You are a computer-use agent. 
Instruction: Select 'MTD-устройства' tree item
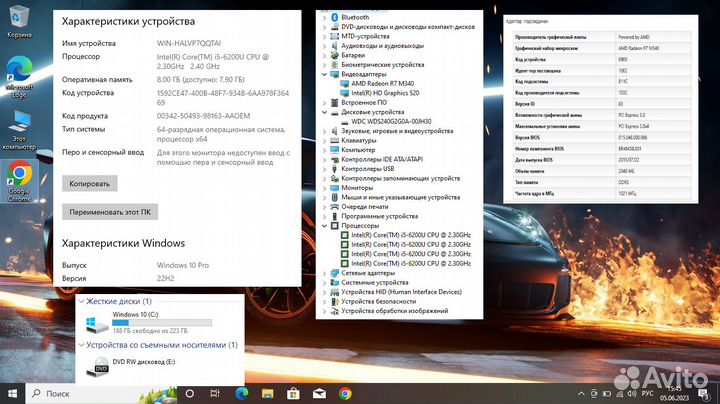click(x=365, y=36)
